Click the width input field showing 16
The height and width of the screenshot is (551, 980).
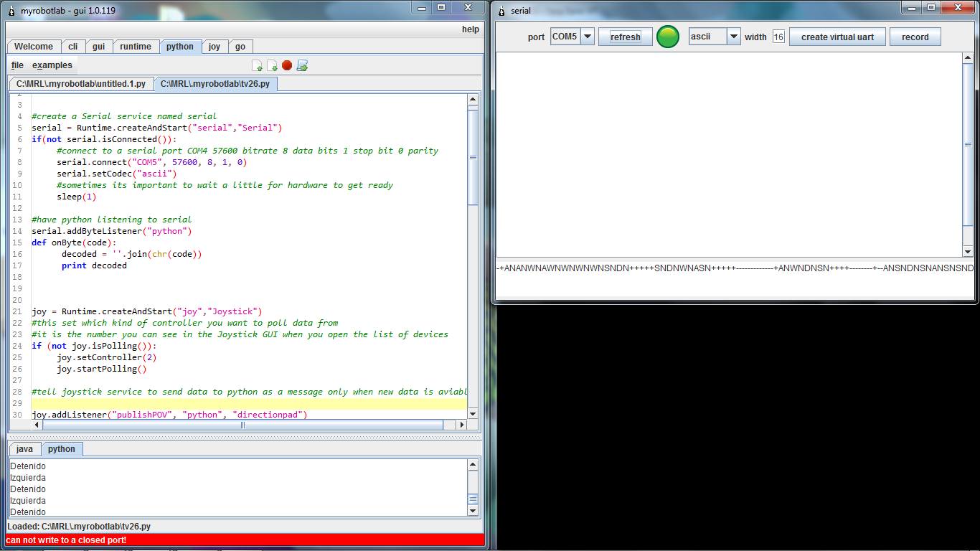(x=778, y=37)
